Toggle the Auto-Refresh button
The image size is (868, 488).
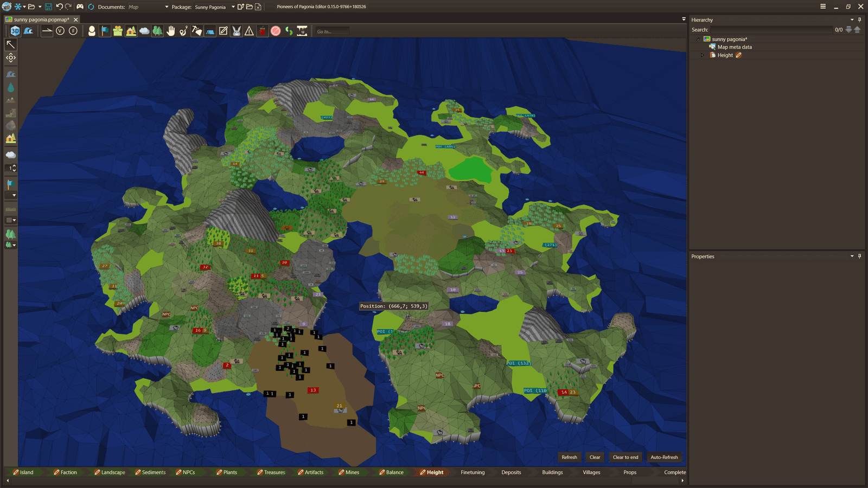tap(664, 457)
